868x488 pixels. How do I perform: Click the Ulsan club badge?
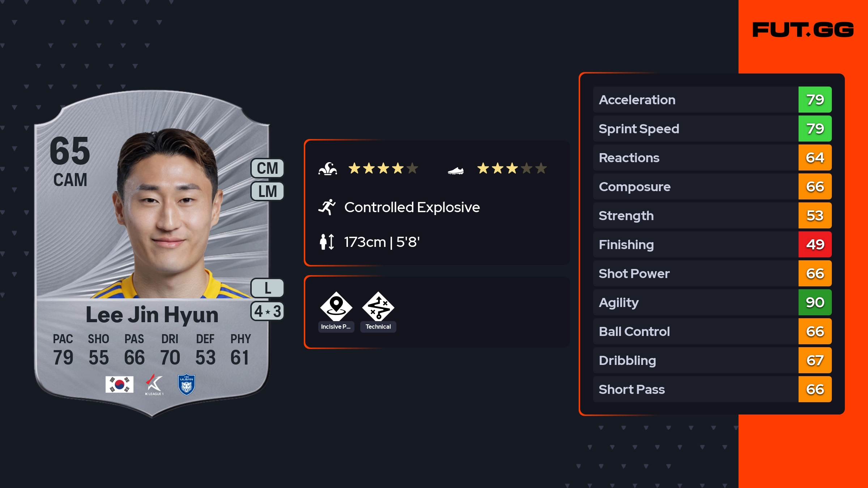point(187,384)
